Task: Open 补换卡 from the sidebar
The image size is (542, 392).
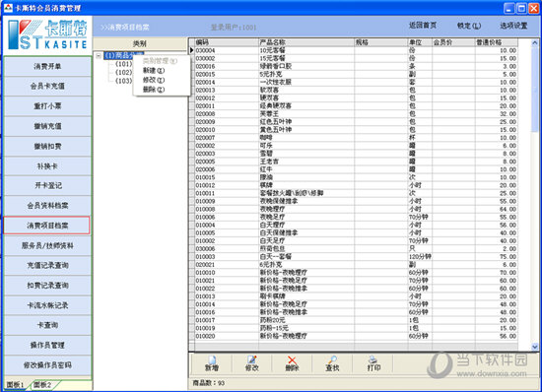Action: point(47,166)
